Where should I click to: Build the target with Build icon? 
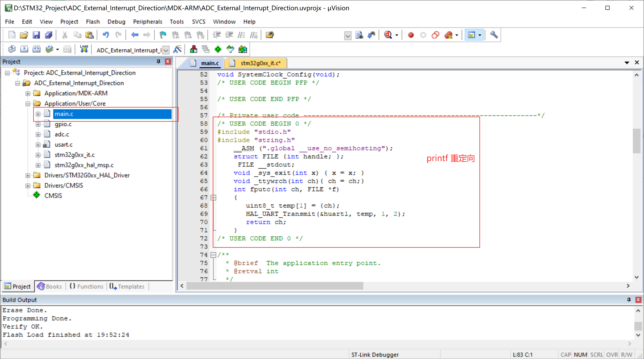coord(24,49)
